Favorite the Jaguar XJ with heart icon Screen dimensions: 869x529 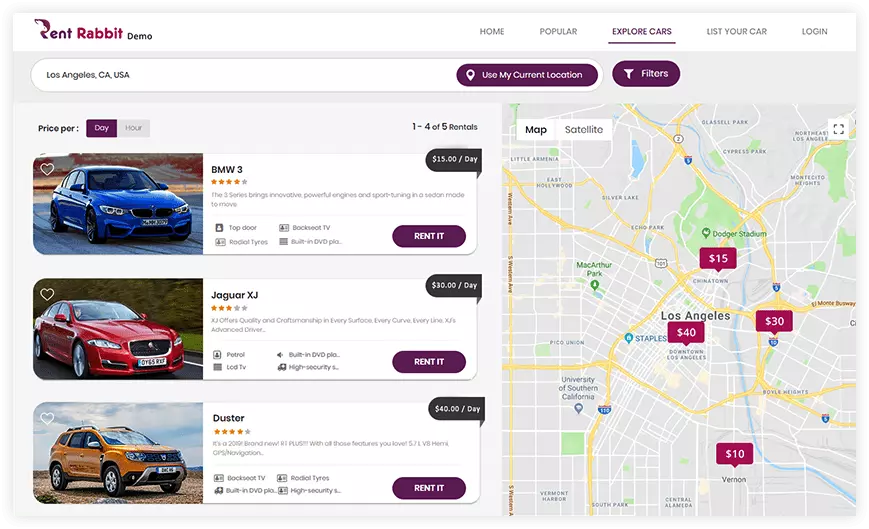pyautogui.click(x=47, y=294)
